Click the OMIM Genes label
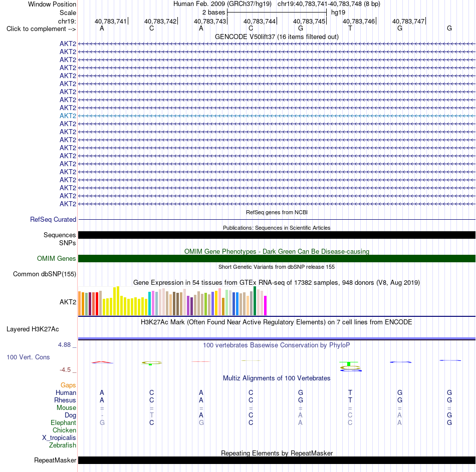The image size is (476, 472). pyautogui.click(x=56, y=258)
